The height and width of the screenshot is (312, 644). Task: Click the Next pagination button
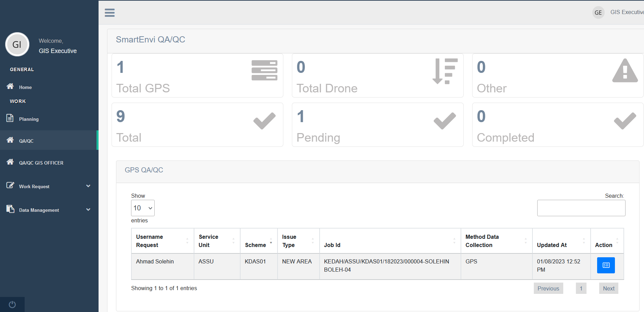pos(608,288)
